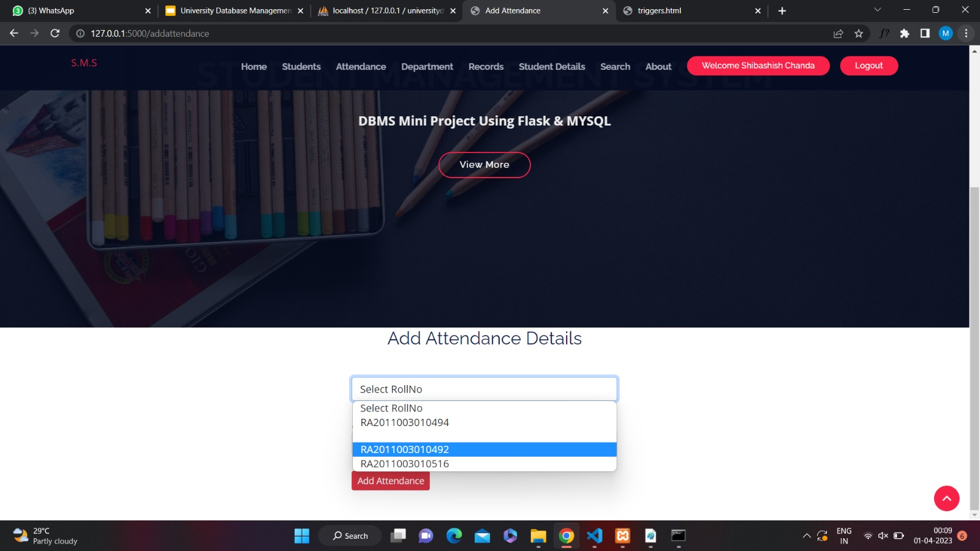Click the View More button
The height and width of the screenshot is (551, 980).
point(484,165)
